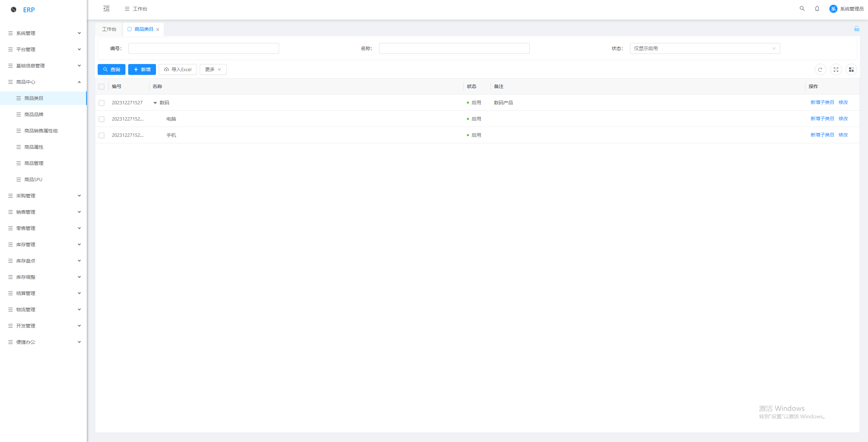Image resolution: width=868 pixels, height=442 pixels.
Task: Open column settings grid icon
Action: pos(851,70)
